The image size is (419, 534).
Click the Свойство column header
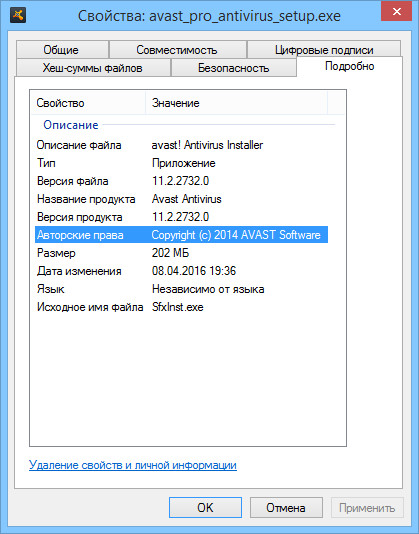(89, 103)
